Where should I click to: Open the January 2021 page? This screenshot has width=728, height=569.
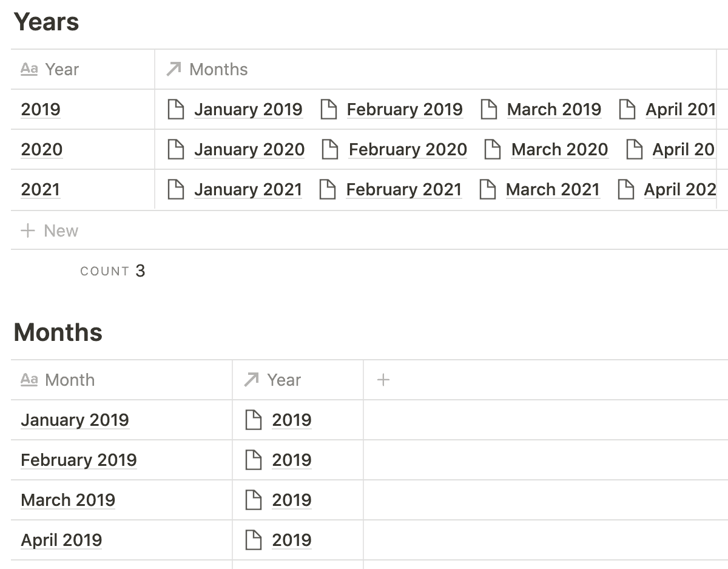(x=248, y=189)
